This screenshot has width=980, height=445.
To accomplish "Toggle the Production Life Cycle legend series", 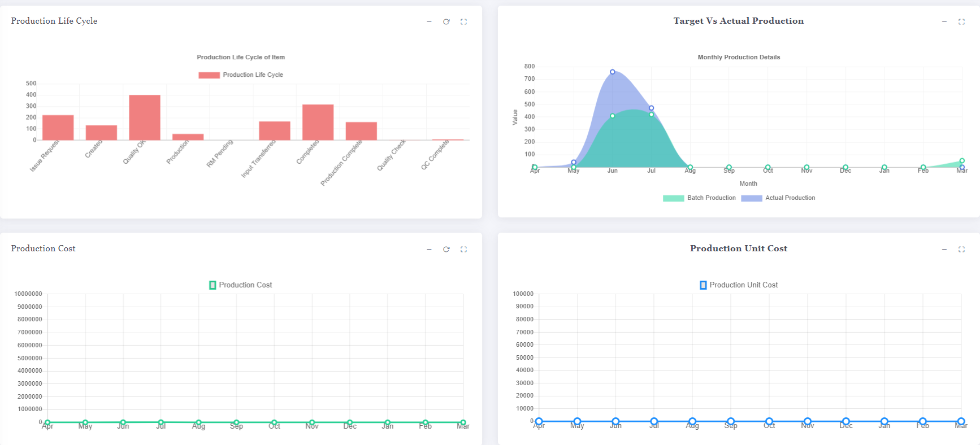I will (x=241, y=75).
